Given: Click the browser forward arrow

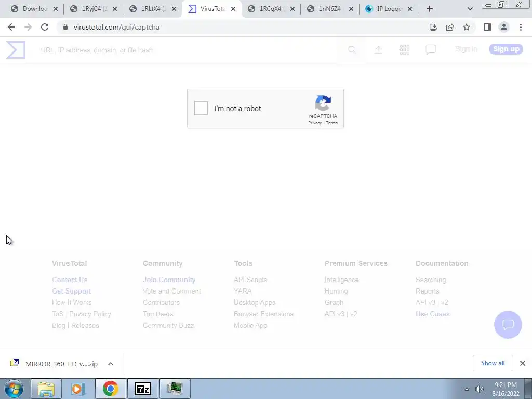Looking at the screenshot, I should point(28,27).
